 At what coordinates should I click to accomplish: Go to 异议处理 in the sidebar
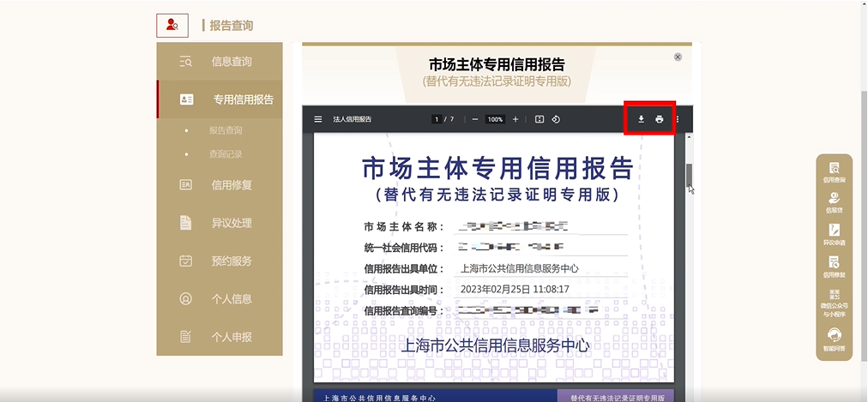[x=220, y=223]
